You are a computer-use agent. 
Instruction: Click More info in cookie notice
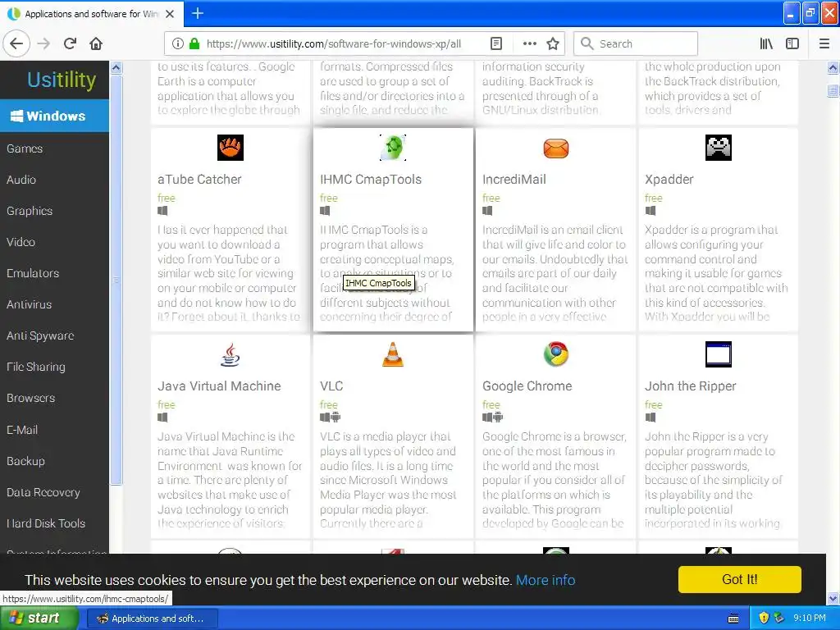(546, 580)
